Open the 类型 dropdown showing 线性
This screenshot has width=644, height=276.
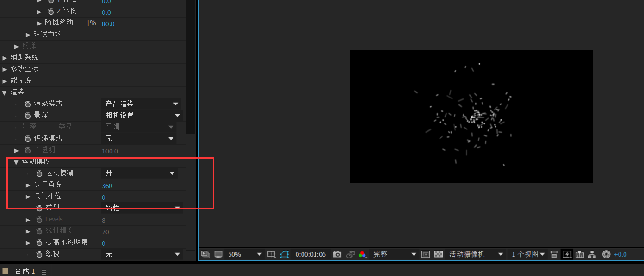click(142, 208)
